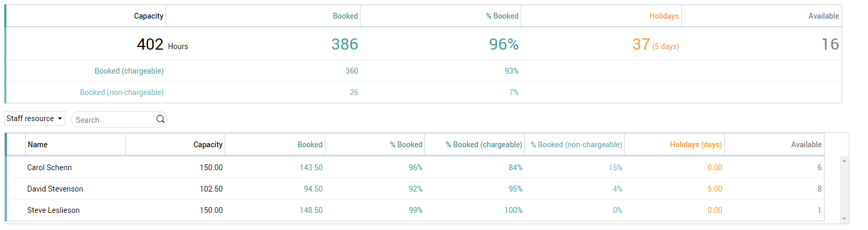This screenshot has height=230, width=868.
Task: Click the 402 Hours capacity total
Action: coord(151,44)
